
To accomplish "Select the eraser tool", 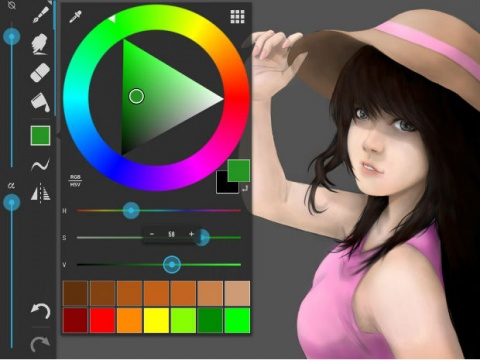I will coord(40,73).
